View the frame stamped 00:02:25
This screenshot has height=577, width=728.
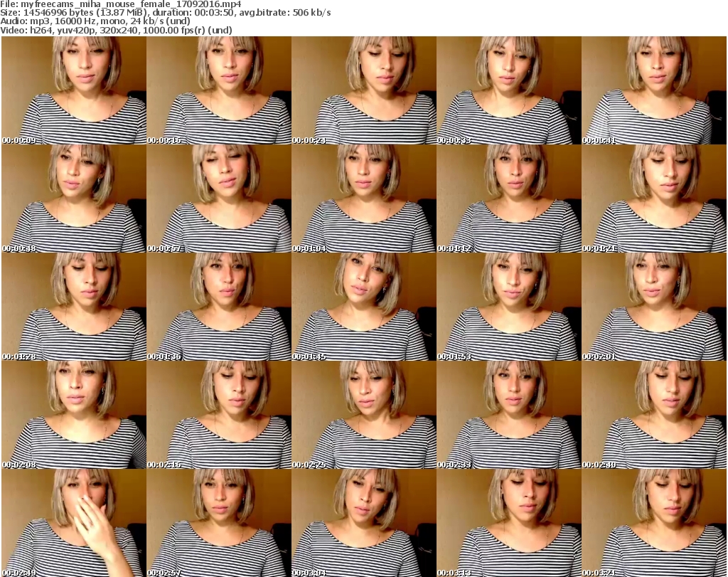point(364,415)
